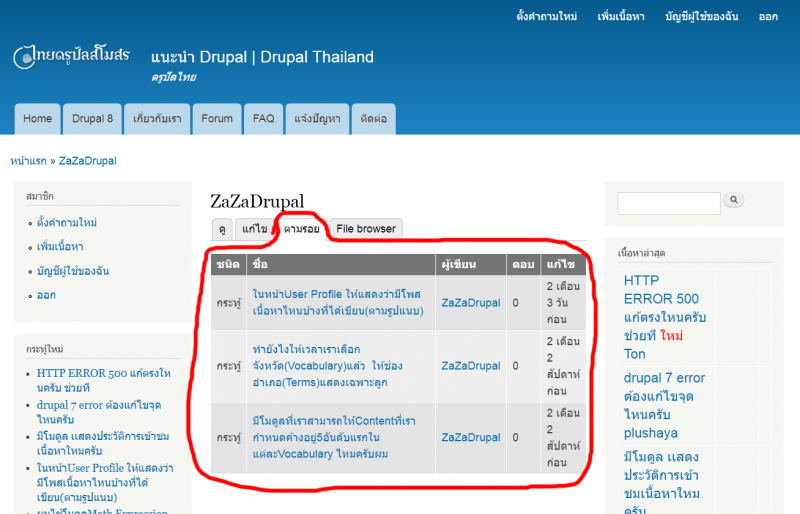
Task: Click user plushaya in เนื้อหาล่าสุด
Action: pos(651,433)
